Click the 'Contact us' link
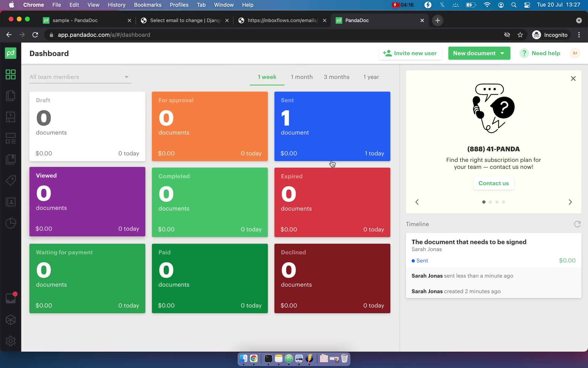Viewport: 588px width, 368px height. point(494,183)
